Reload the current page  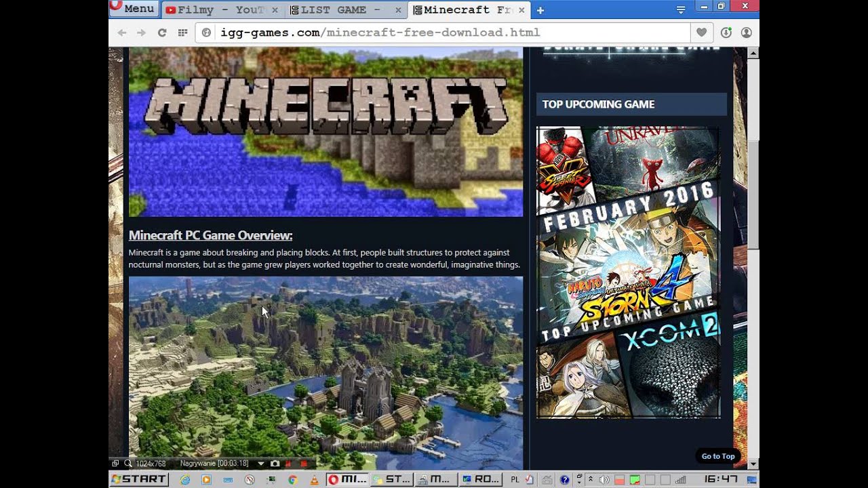click(162, 33)
